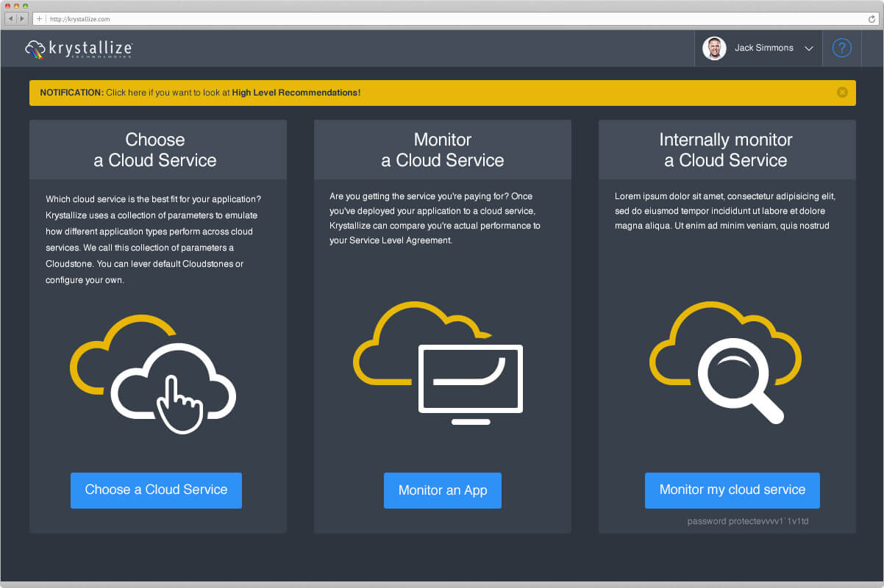Click the password protected note under the button
The image size is (884, 588).
(x=747, y=521)
